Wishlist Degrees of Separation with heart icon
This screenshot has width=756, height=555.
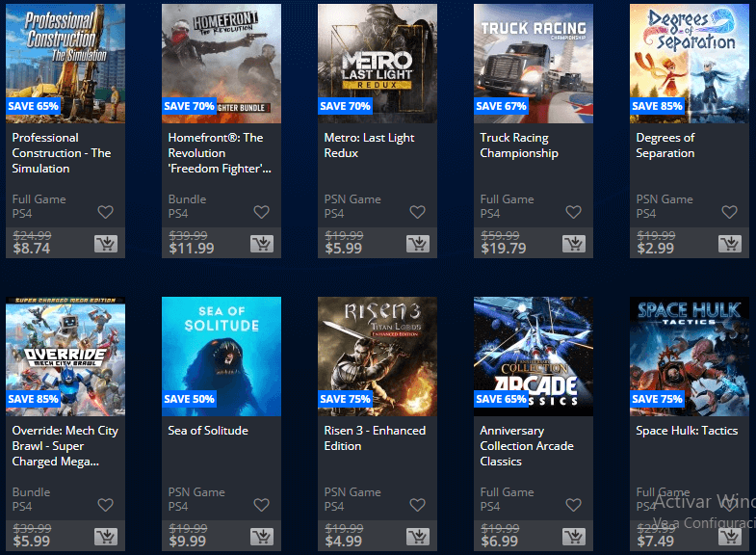click(x=729, y=212)
